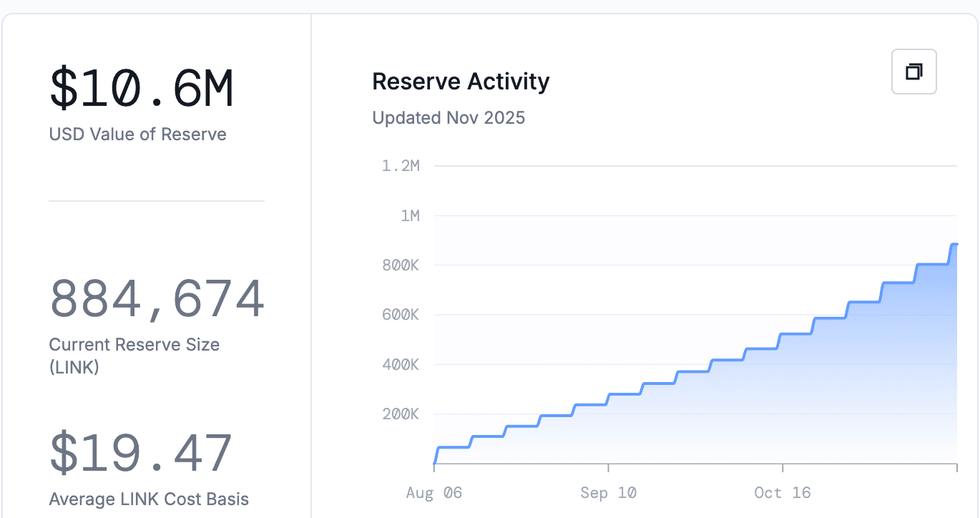Click the 1.2M y-axis label
This screenshot has width=980, height=518.
(x=401, y=165)
